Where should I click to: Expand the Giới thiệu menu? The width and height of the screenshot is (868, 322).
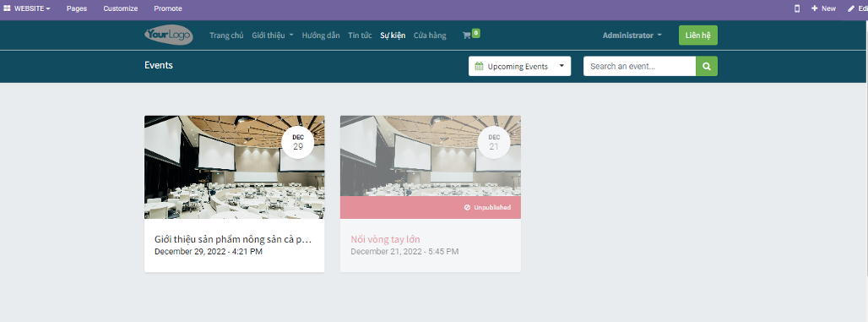pos(273,35)
